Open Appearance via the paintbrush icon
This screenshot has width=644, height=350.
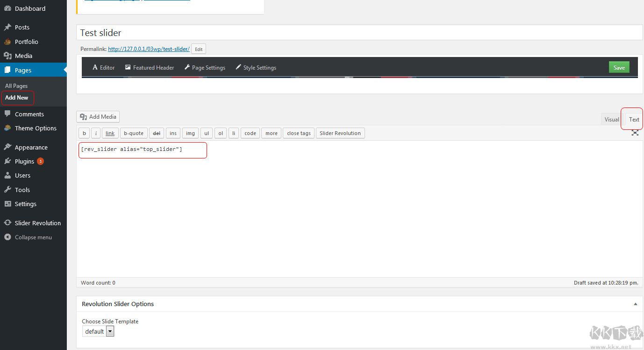point(7,147)
